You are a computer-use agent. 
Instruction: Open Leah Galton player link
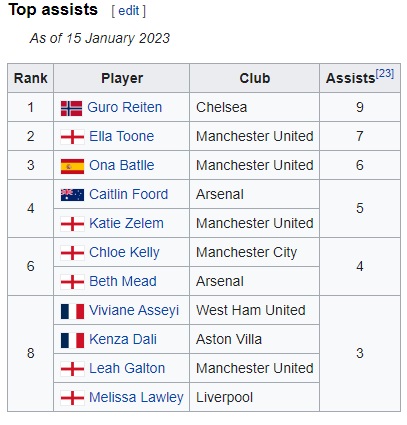tap(127, 368)
